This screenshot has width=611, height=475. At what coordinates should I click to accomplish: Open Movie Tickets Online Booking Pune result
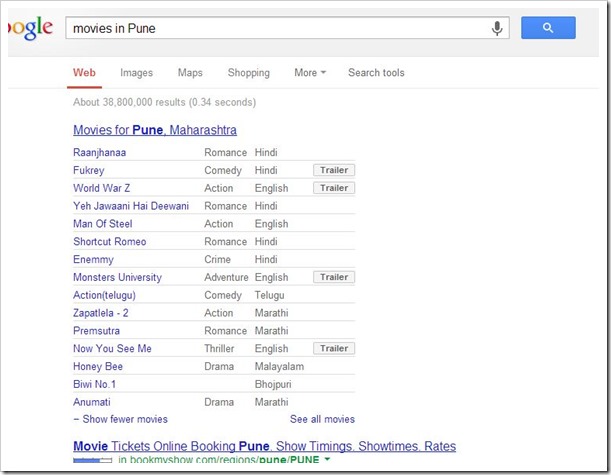point(264,446)
